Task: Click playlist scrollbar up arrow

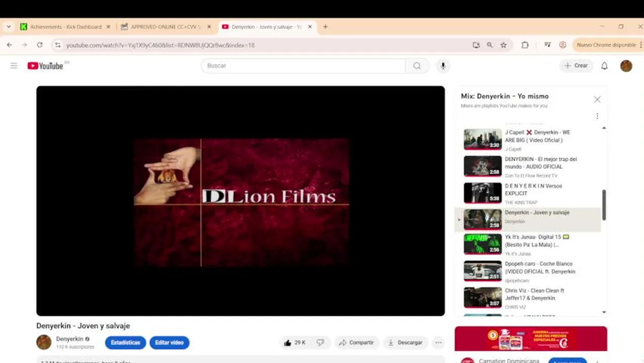Action: point(604,129)
